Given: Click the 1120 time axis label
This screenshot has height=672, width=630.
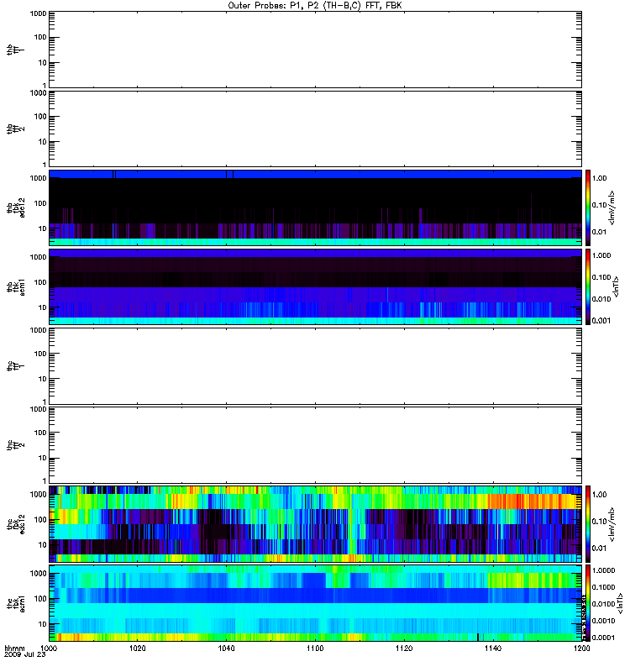Looking at the screenshot, I should [404, 648].
